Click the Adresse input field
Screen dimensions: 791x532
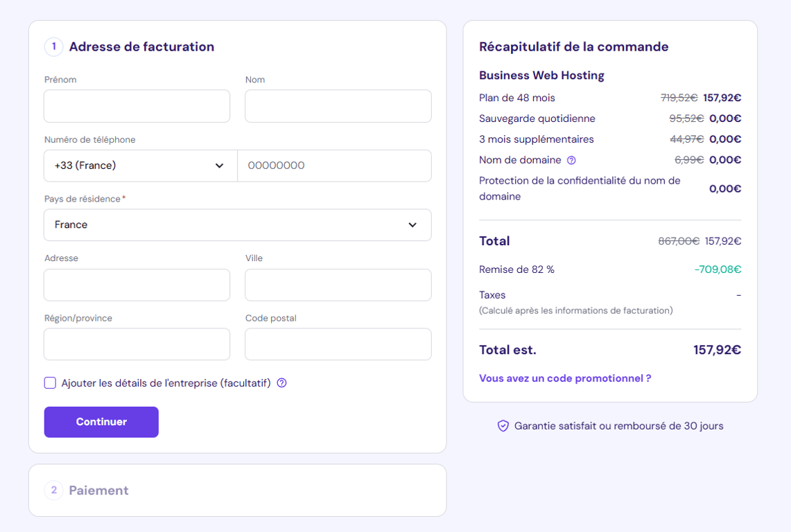(x=137, y=284)
